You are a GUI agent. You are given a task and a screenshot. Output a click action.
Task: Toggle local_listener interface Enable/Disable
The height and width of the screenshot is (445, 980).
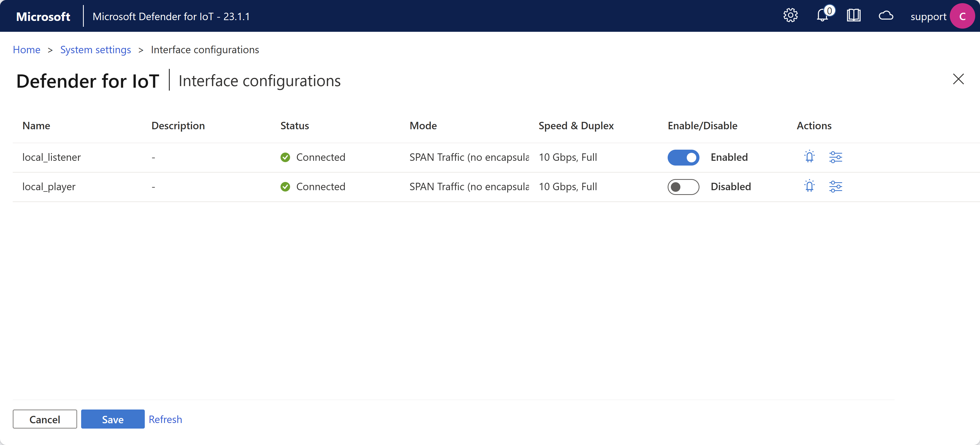[682, 157]
